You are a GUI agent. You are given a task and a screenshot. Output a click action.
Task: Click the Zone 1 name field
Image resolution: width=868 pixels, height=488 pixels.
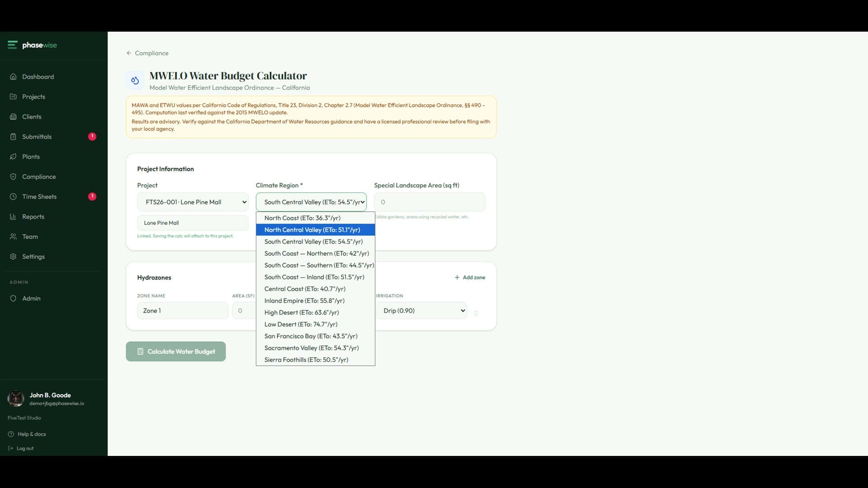183,310
